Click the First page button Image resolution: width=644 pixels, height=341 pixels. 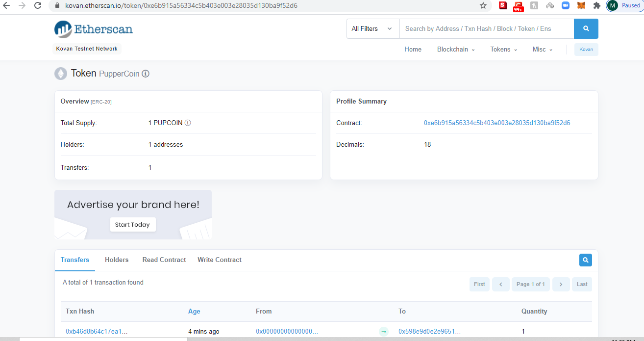click(x=479, y=284)
